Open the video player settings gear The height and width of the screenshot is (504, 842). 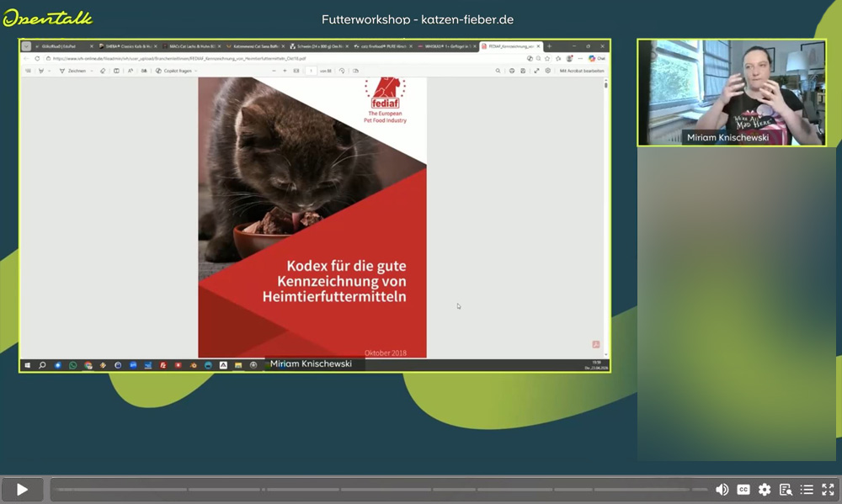(765, 490)
